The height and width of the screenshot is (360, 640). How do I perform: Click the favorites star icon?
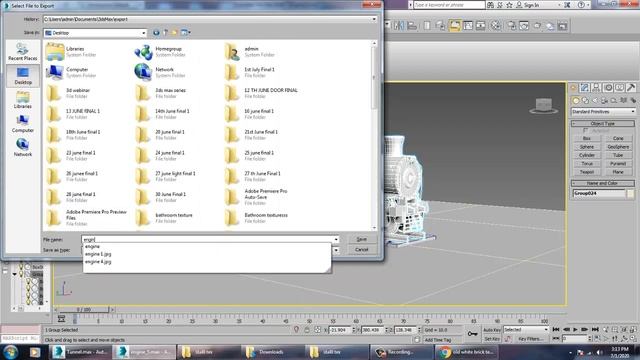pyautogui.click(x=509, y=5)
